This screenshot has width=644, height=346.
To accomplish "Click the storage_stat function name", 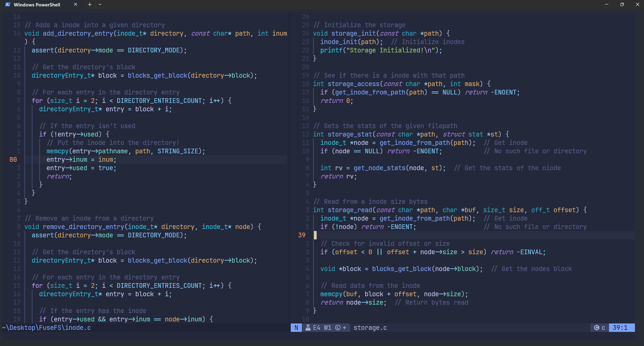I will (350, 134).
